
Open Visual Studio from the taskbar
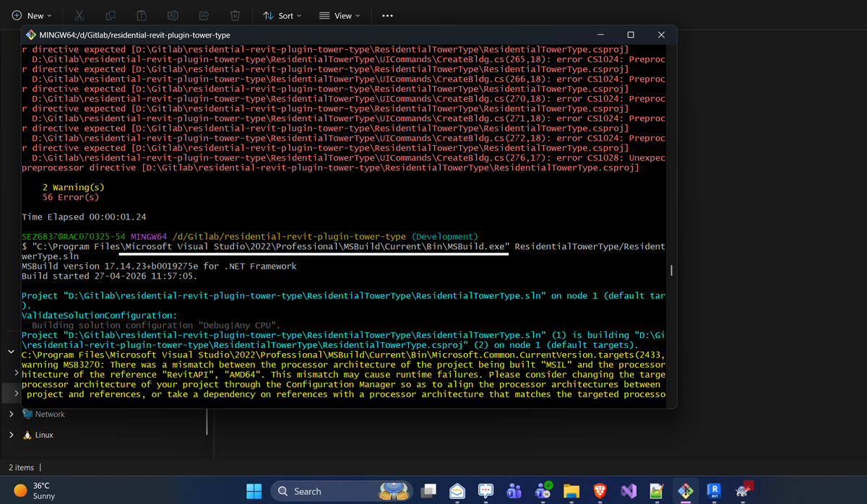629,491
